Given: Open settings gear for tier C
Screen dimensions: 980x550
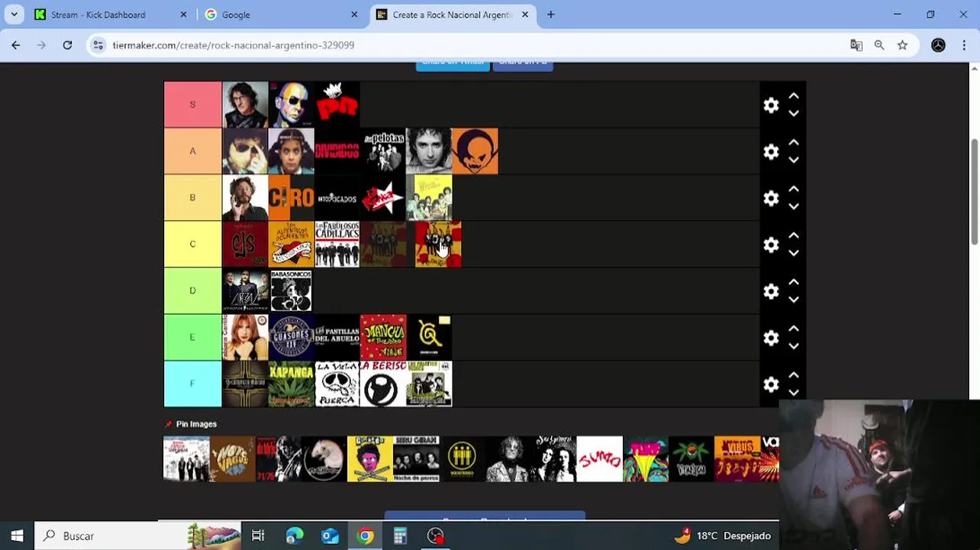Looking at the screenshot, I should [x=771, y=245].
